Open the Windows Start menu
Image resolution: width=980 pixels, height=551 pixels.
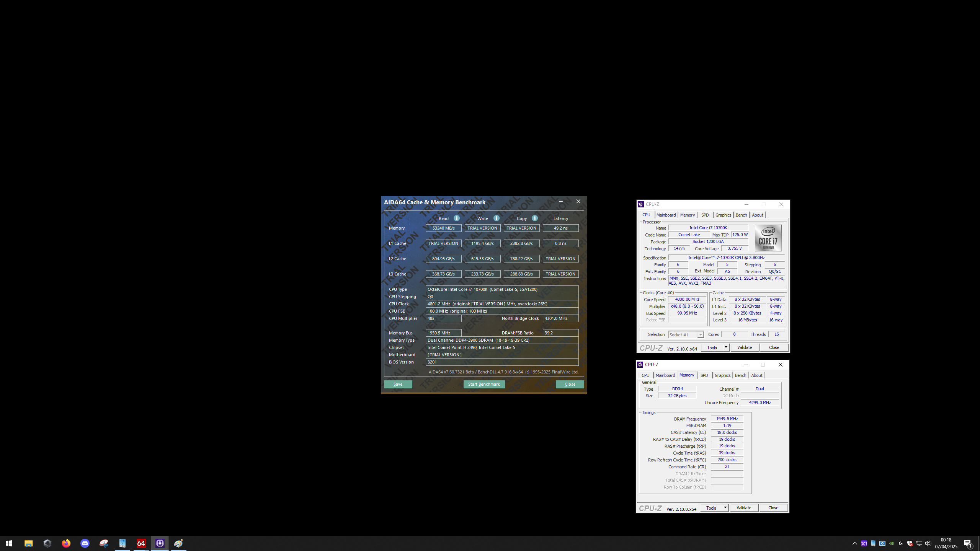[x=9, y=543]
